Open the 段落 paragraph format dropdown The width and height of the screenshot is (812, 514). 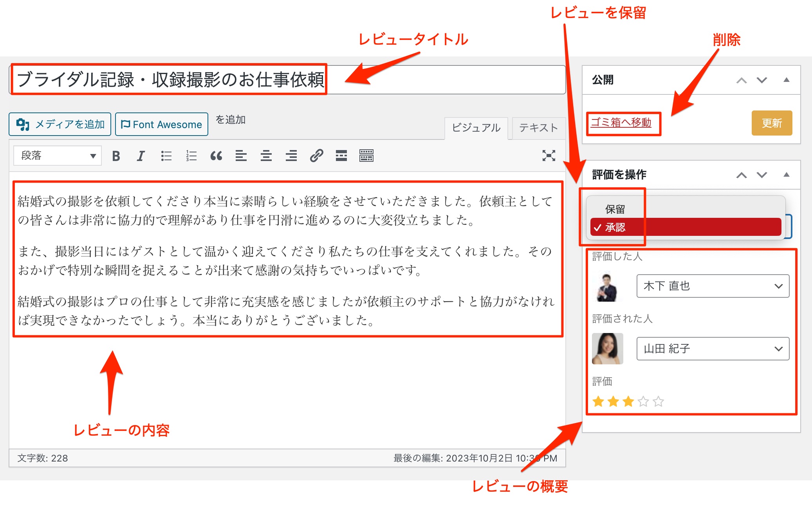coord(58,156)
